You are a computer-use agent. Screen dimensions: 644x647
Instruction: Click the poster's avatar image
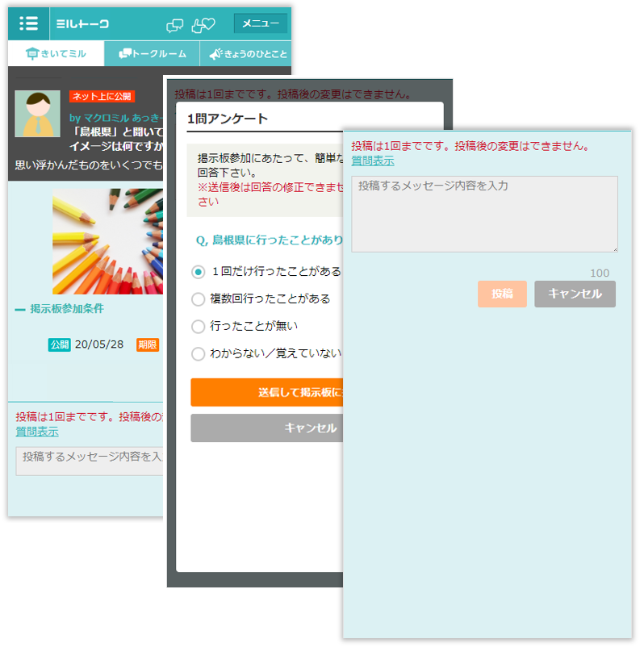pos(37,114)
